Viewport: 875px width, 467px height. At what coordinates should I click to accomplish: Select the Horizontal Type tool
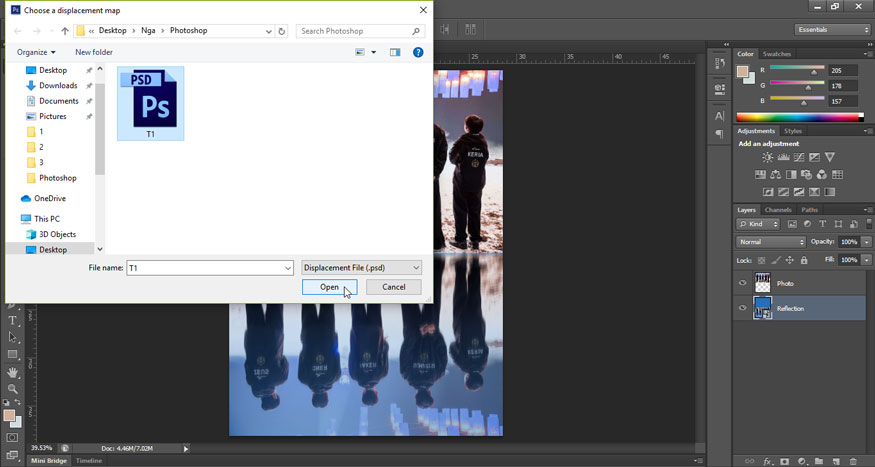coord(12,321)
